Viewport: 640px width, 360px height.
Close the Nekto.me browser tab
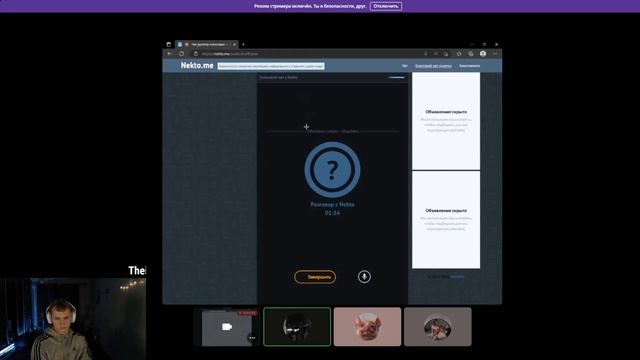pos(234,44)
